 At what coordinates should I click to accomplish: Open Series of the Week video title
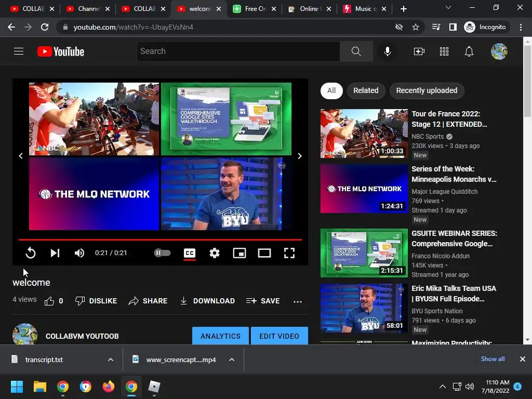[x=454, y=174]
